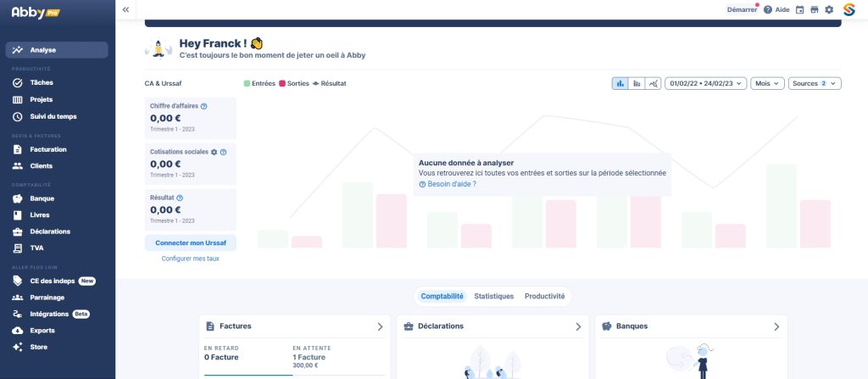Select the stacked bar chart view
The image size is (868, 379).
(x=637, y=83)
